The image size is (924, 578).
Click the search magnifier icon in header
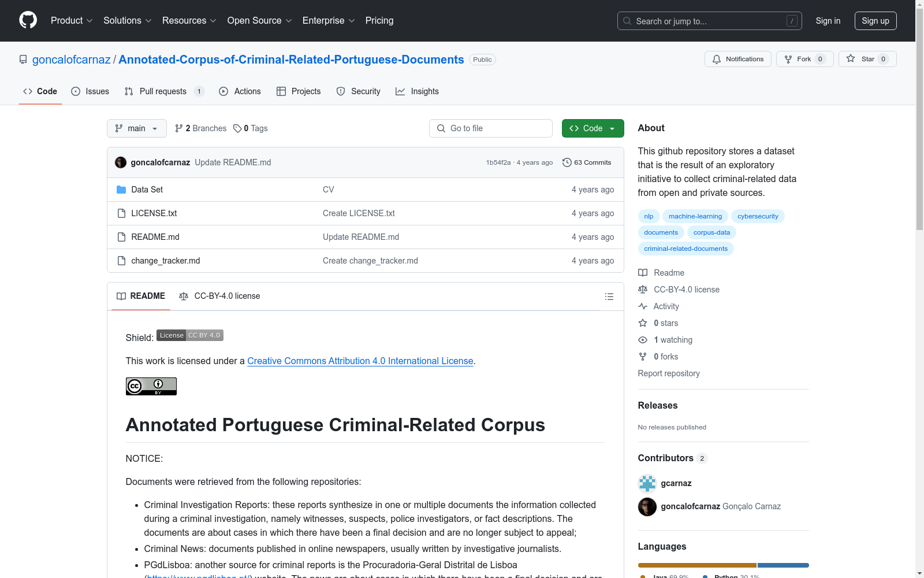pos(627,21)
